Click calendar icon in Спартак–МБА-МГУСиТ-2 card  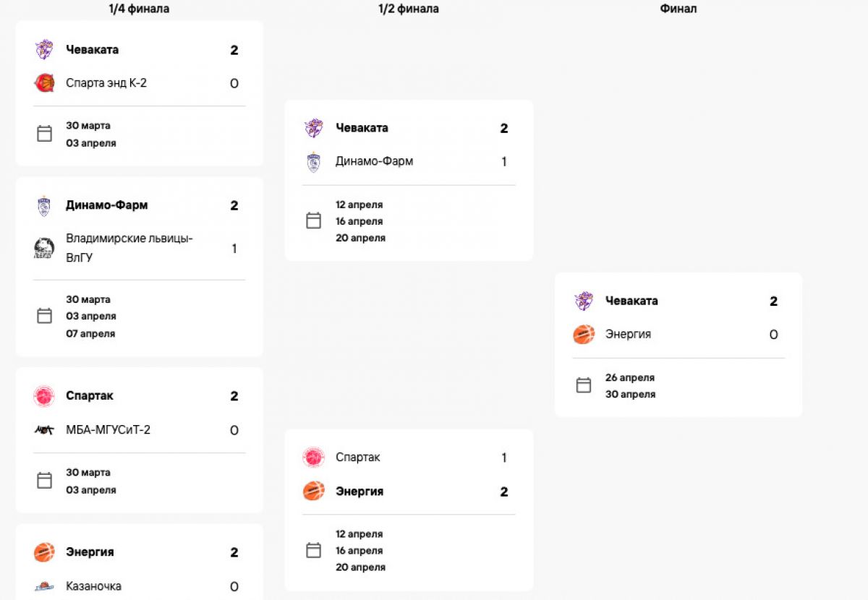click(44, 481)
